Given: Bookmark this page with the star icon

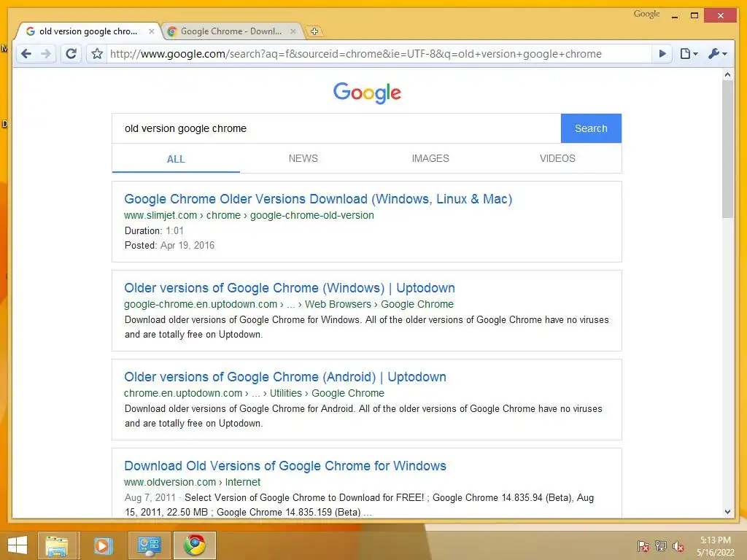Looking at the screenshot, I should coord(97,54).
